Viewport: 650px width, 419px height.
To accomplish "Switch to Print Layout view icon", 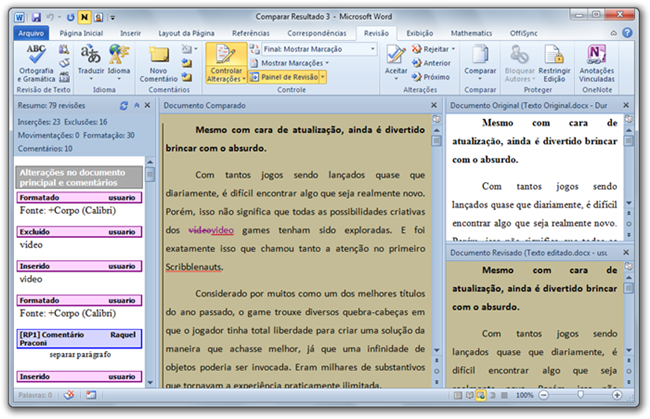I will (x=458, y=395).
